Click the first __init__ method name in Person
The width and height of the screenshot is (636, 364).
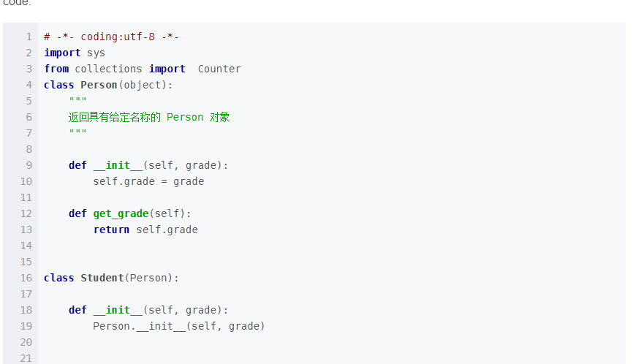[x=118, y=165]
